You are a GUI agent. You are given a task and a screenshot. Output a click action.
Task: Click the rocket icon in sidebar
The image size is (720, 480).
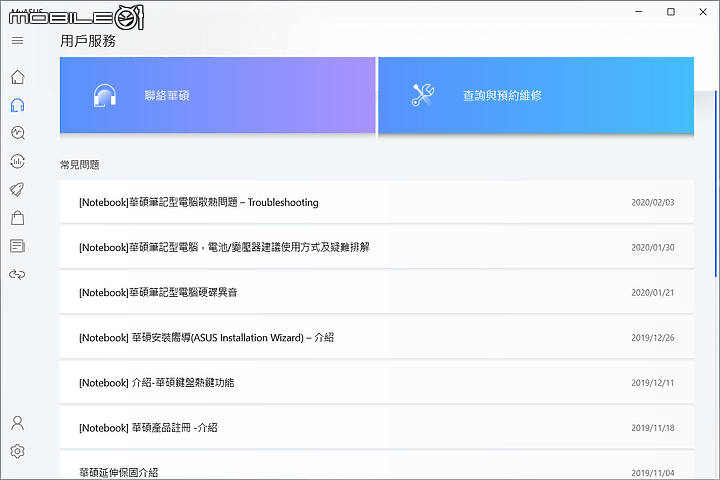(x=17, y=189)
